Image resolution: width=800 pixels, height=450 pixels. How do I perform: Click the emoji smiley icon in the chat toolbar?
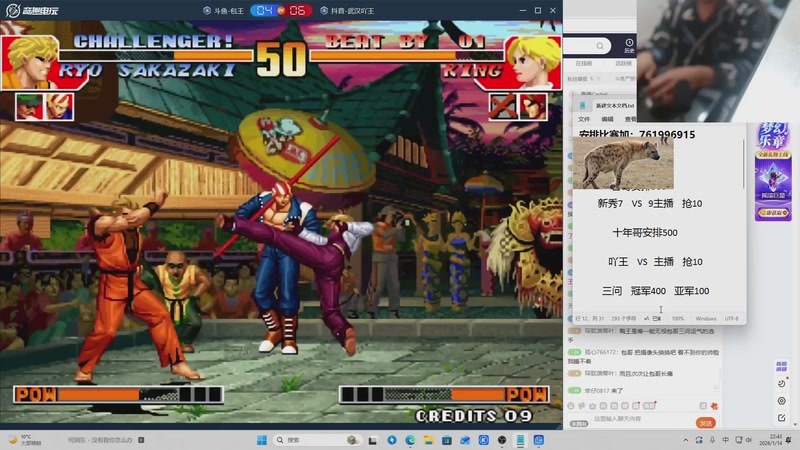570,406
